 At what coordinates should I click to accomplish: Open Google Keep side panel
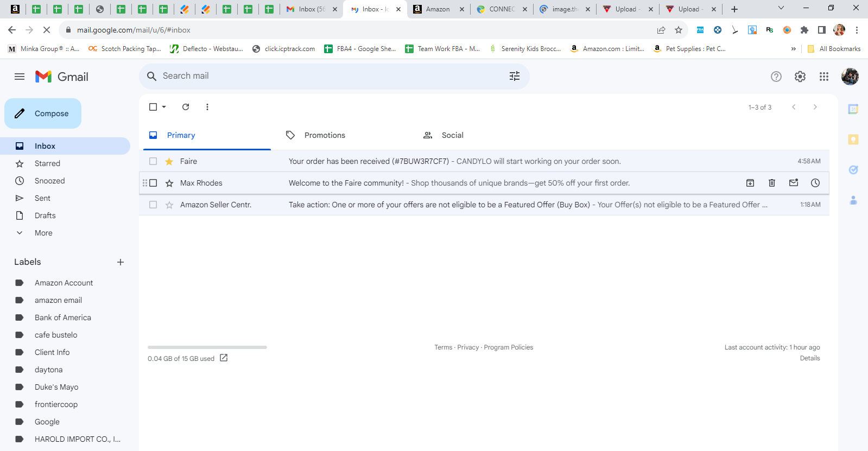pyautogui.click(x=853, y=139)
